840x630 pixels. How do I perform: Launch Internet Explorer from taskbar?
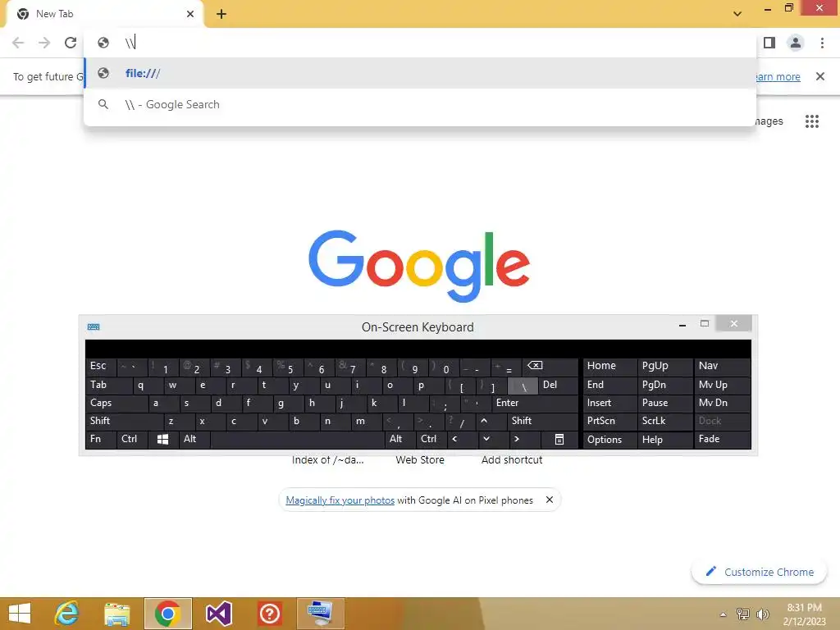click(x=66, y=614)
